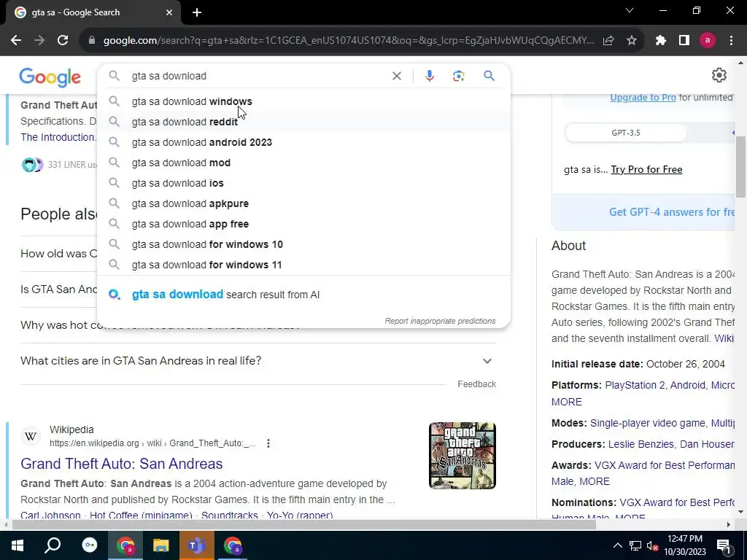
Task: Go back with the browser back arrow
Action: (16, 41)
